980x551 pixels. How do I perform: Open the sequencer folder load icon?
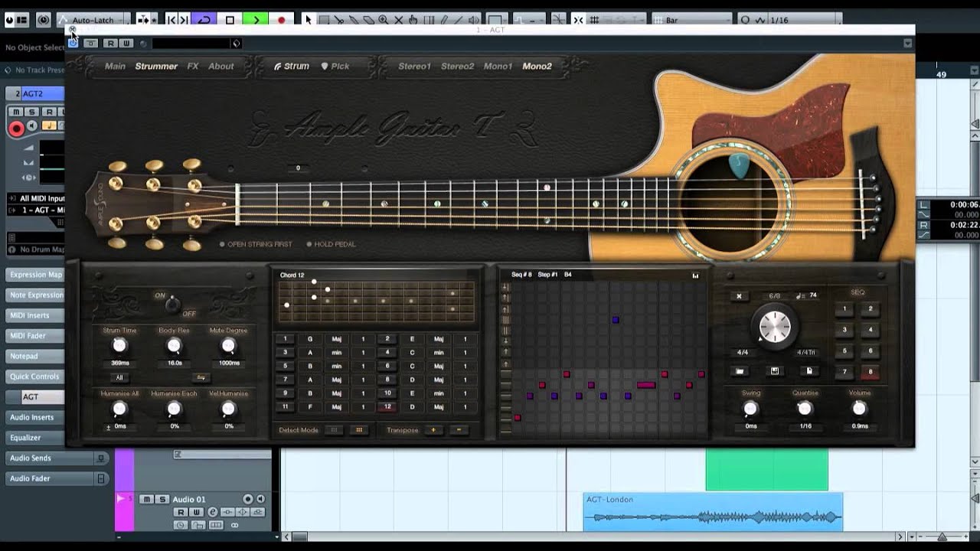(740, 371)
